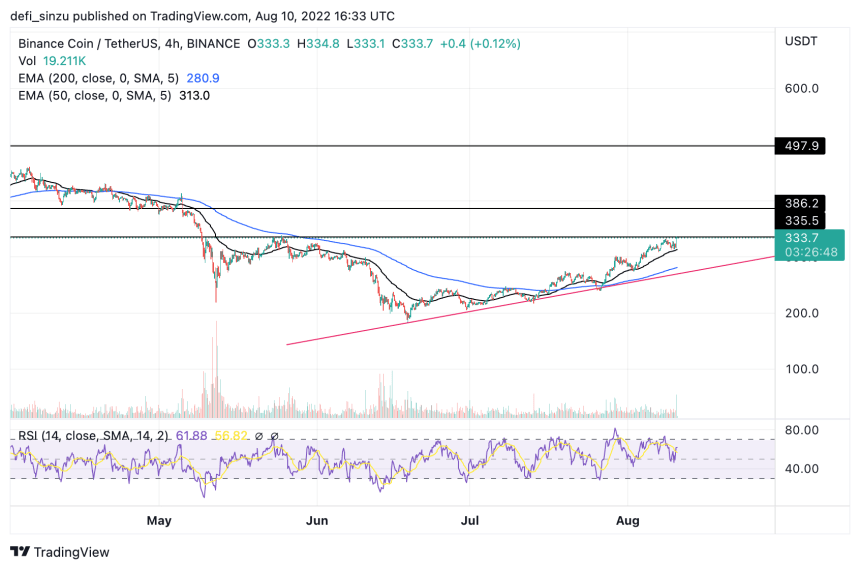This screenshot has width=860, height=569.
Task: Click the May label on time axis
Action: coord(159,520)
